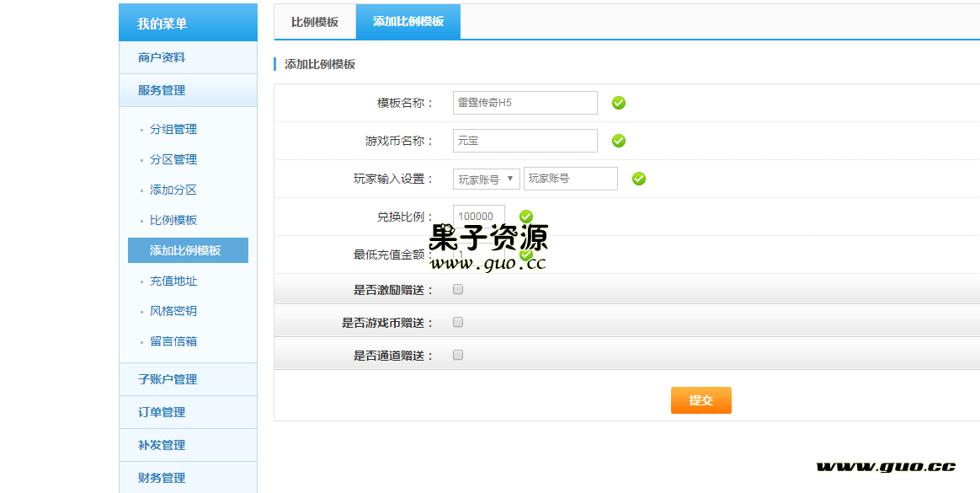
Task: Enable the 是否激励赠送 checkbox
Action: point(457,289)
